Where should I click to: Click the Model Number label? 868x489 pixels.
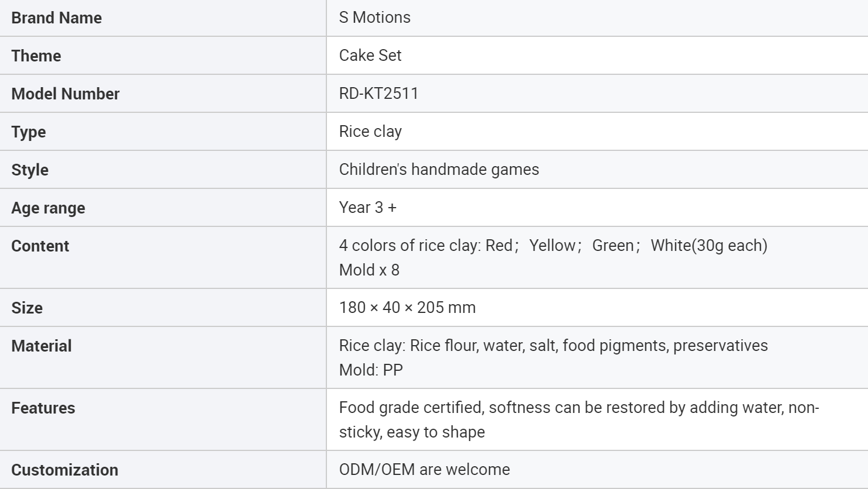66,94
